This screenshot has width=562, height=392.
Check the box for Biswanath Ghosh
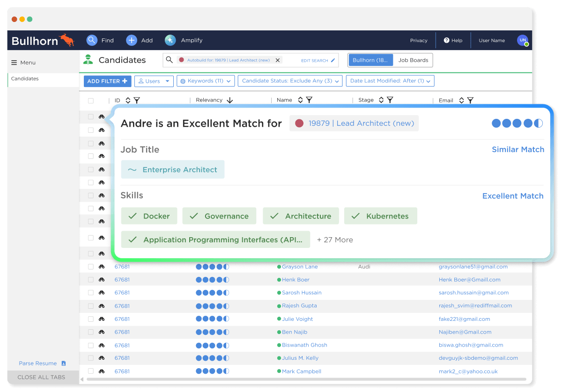click(x=91, y=345)
